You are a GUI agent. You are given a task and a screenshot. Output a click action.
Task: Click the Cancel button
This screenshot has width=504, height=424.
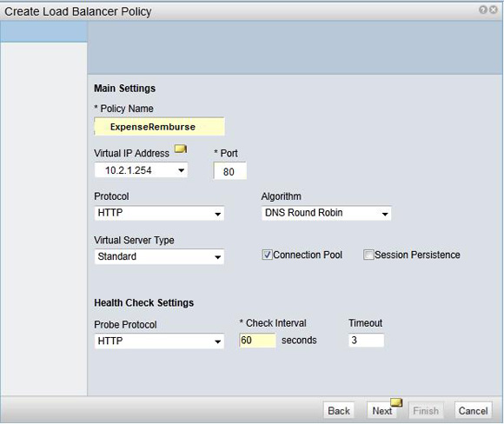pos(473,410)
